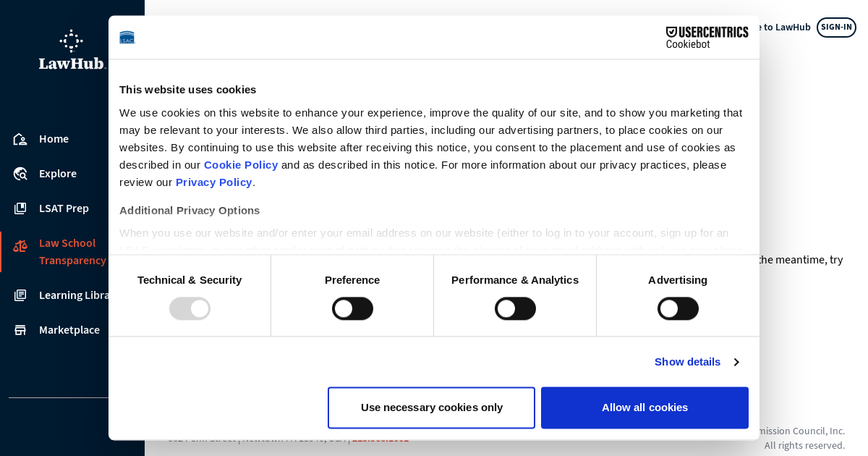868x456 pixels.
Task: Click the LawHub logo in the sidebar
Action: pyautogui.click(x=72, y=50)
